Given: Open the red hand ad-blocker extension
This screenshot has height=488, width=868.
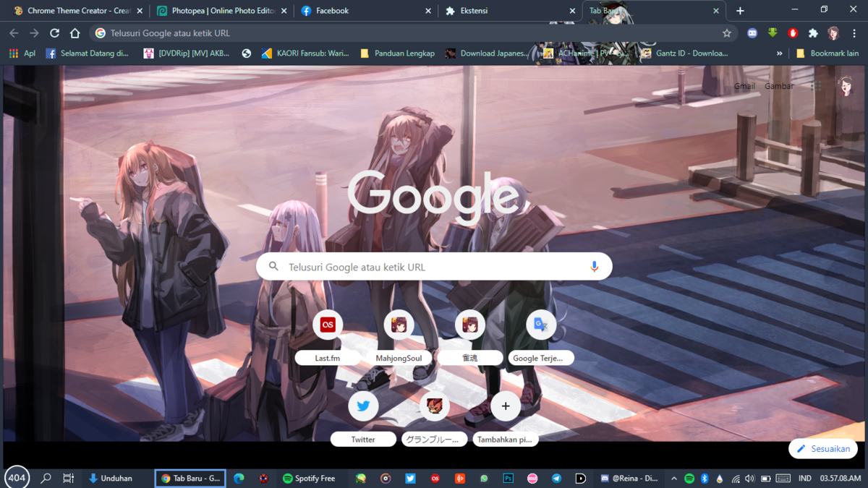Looking at the screenshot, I should (793, 33).
